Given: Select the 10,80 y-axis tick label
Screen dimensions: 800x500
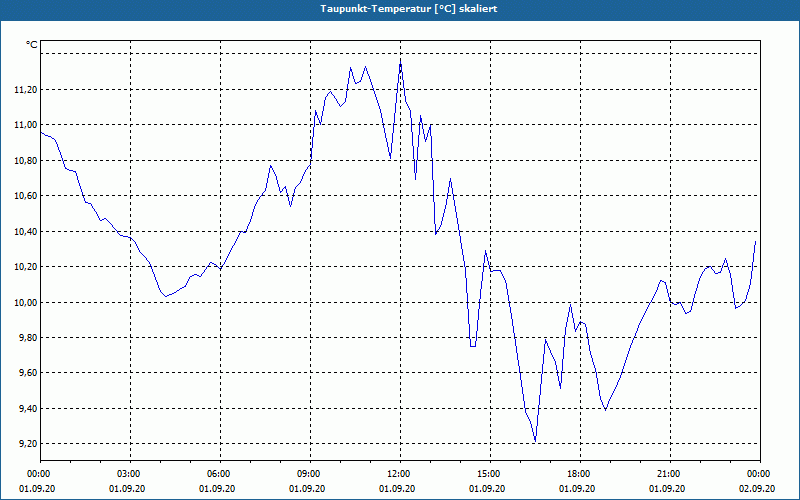Looking at the screenshot, I should click(x=25, y=161).
